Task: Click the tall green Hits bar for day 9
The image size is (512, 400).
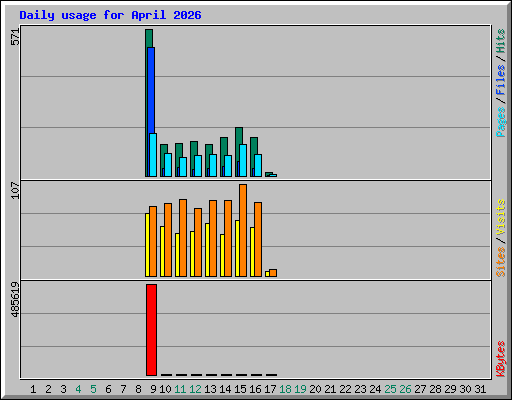Action: (149, 38)
